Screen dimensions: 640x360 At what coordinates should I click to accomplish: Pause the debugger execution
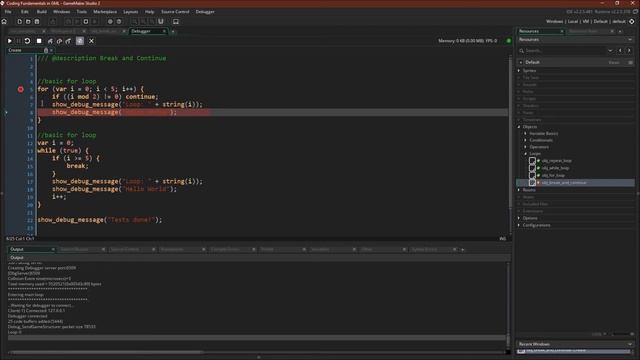pyautogui.click(x=18, y=41)
